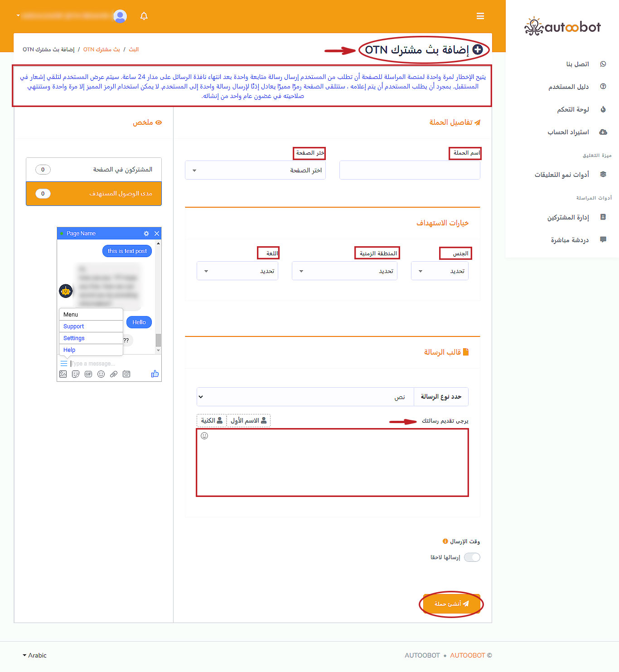Open subscriber management in sidebar

click(x=568, y=217)
